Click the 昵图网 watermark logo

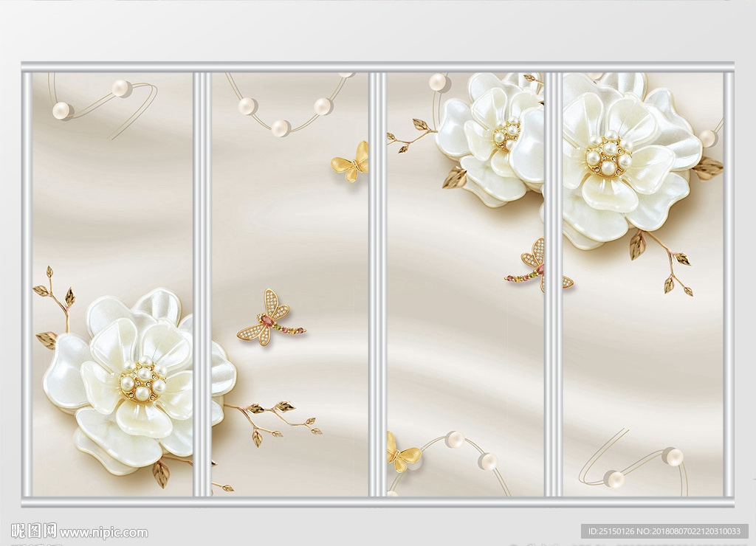coord(34,531)
